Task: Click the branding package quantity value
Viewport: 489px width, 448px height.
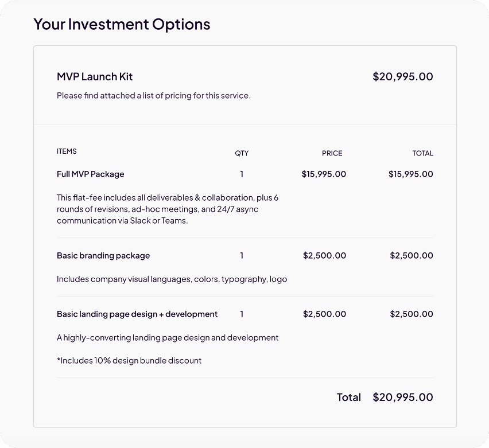Action: (242, 255)
